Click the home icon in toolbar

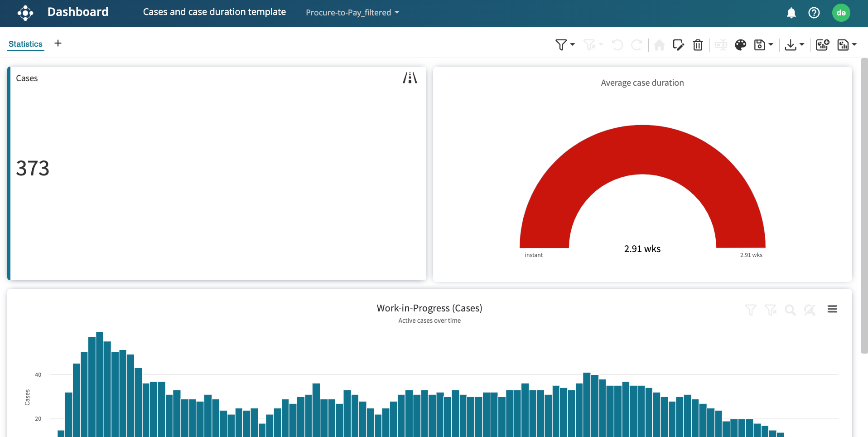point(660,45)
